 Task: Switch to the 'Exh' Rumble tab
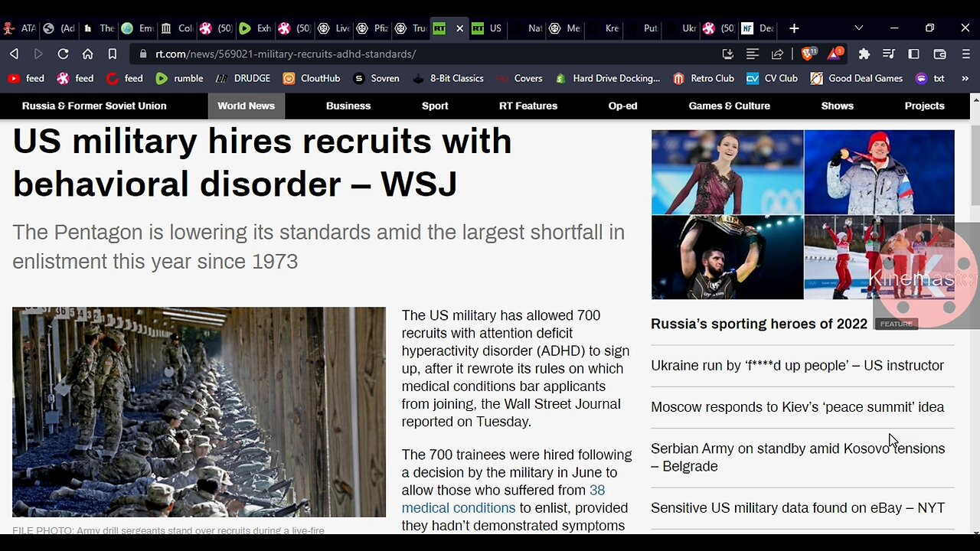click(255, 28)
